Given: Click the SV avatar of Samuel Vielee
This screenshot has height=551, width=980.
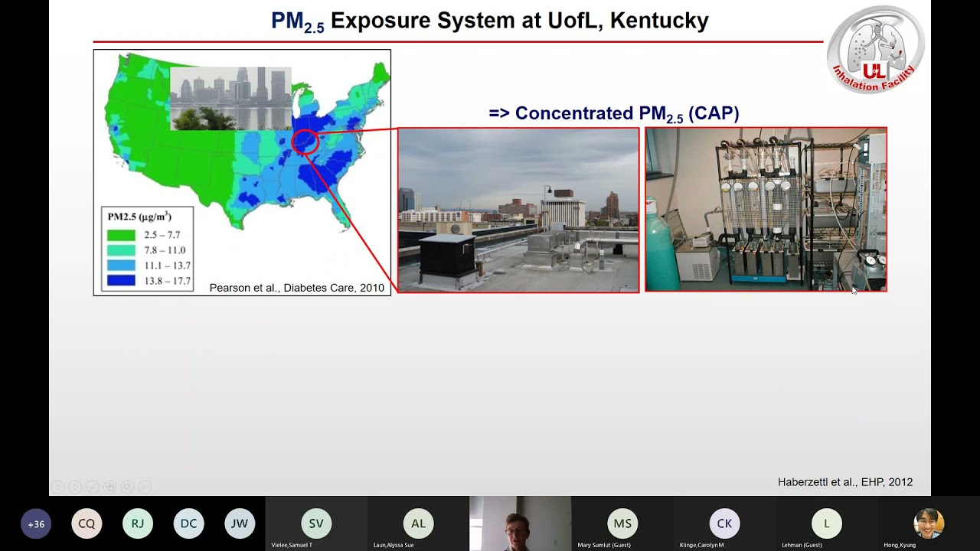Looking at the screenshot, I should point(316,523).
